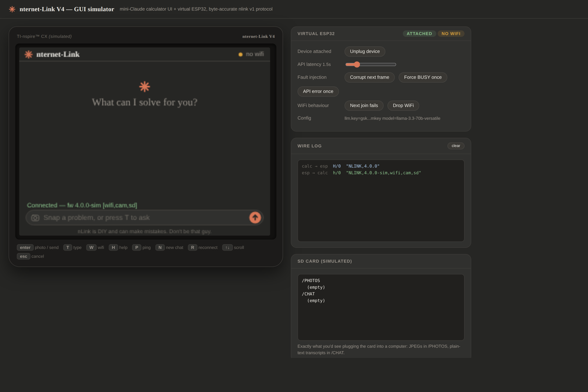Click the esc cancel key hint
Screen dimensions: 588x392
pyautogui.click(x=31, y=256)
